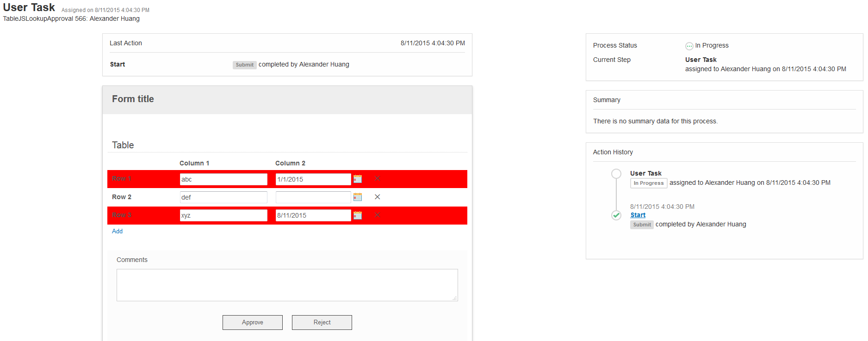Open the Start link in Action History
Image resolution: width=868 pixels, height=341 pixels.
[x=638, y=215]
